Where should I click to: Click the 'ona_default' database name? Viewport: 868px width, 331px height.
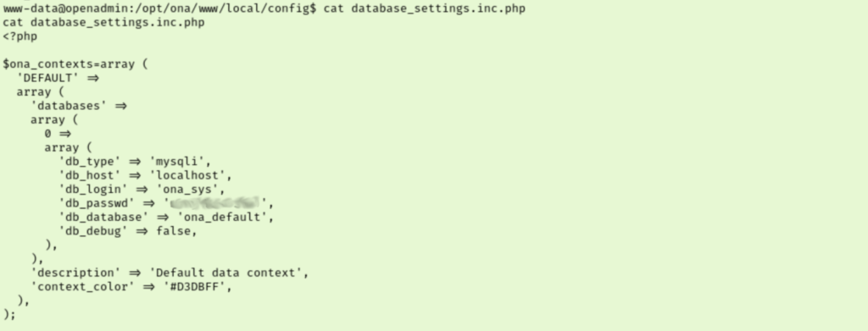click(222, 218)
